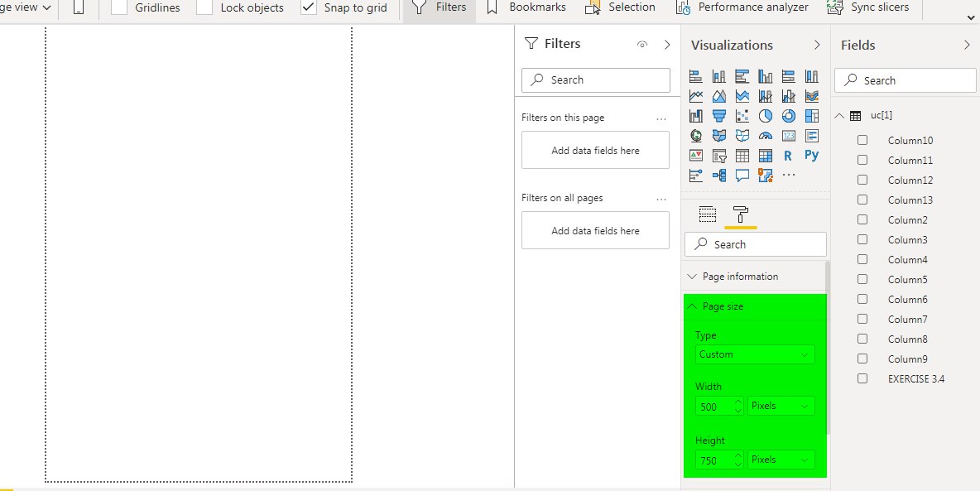Insert a globe map visual
This screenshot has height=491, width=980.
tap(695, 136)
